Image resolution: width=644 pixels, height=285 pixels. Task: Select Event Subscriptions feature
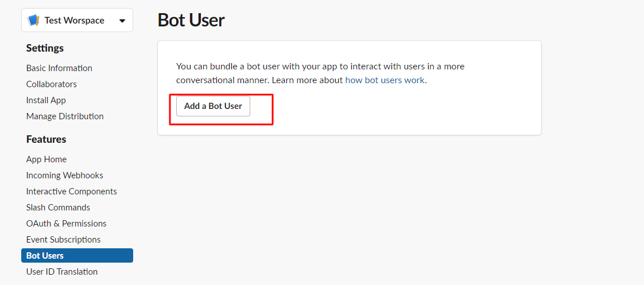pyautogui.click(x=63, y=240)
